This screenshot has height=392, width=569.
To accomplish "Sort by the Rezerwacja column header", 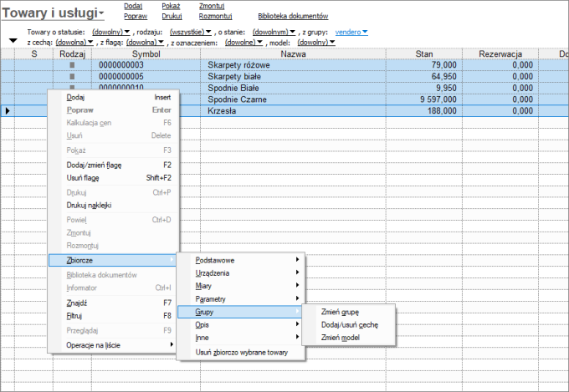I will point(500,54).
